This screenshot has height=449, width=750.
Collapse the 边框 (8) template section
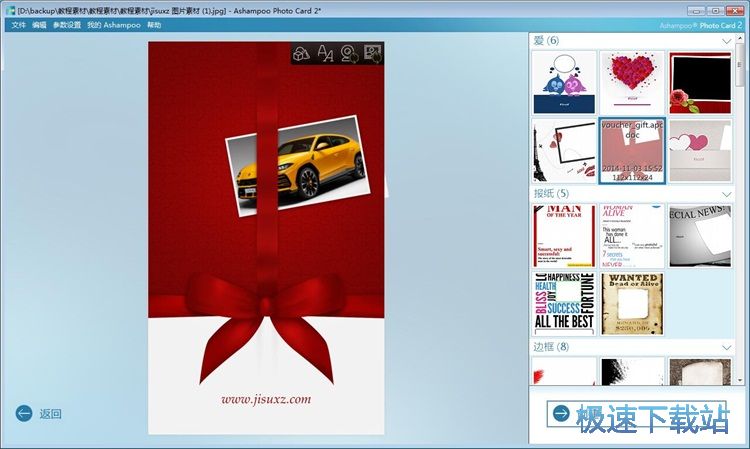727,347
